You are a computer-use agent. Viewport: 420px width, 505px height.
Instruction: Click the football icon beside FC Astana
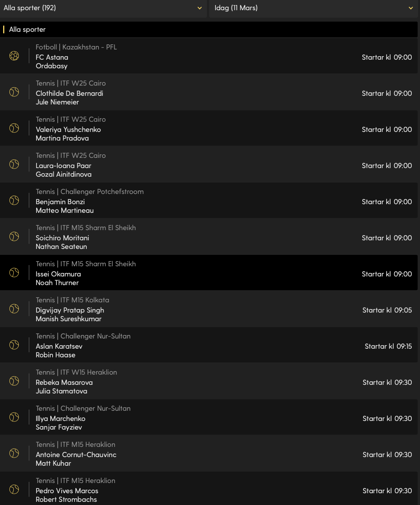14,56
